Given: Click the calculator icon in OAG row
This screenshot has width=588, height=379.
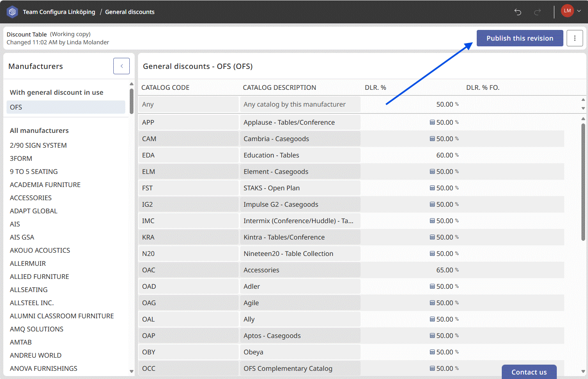Looking at the screenshot, I should tap(432, 303).
